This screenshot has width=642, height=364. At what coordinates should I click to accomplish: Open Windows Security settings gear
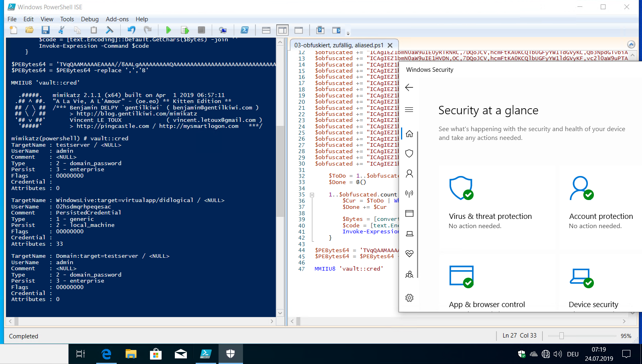409,298
